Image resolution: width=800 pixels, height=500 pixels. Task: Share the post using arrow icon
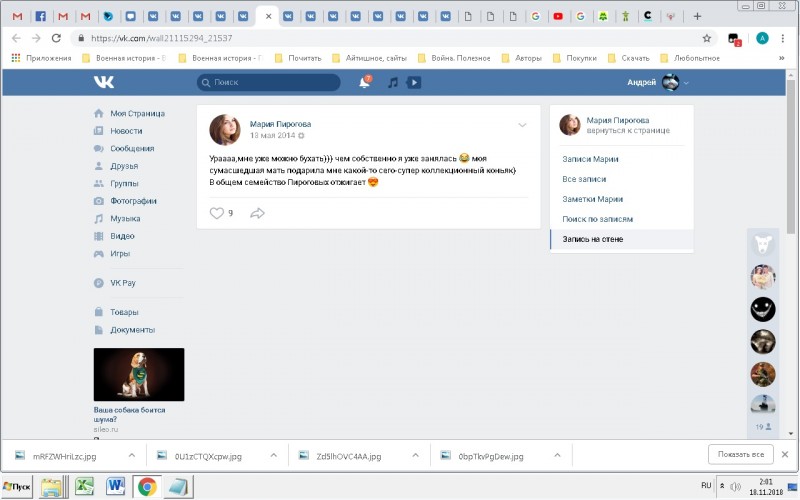point(257,213)
